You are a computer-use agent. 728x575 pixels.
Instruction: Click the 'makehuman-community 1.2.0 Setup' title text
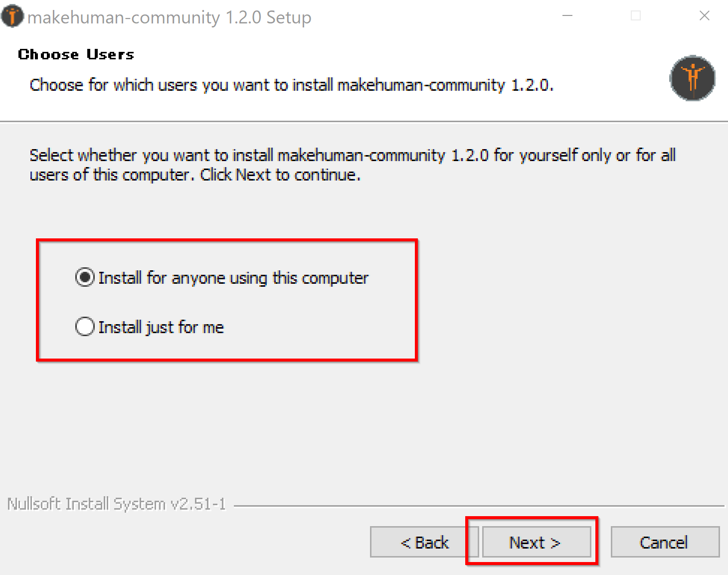click(170, 17)
